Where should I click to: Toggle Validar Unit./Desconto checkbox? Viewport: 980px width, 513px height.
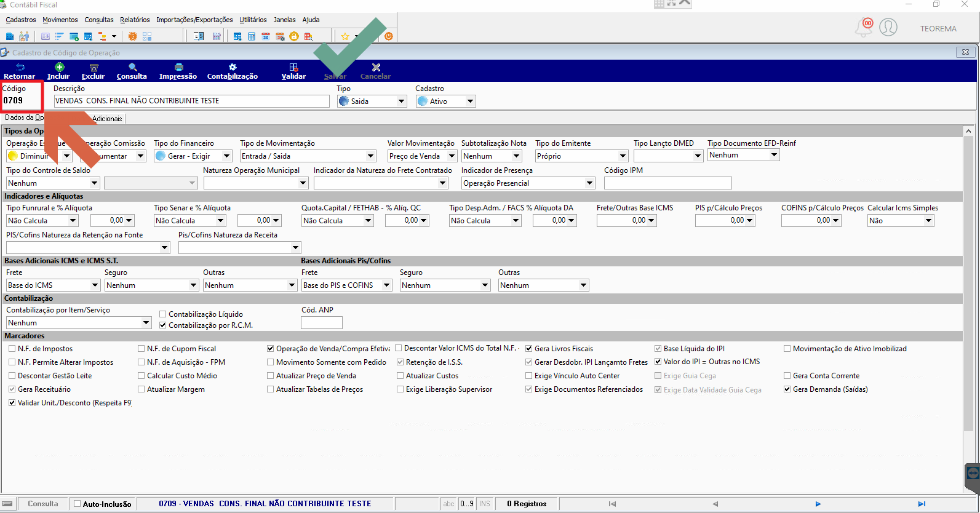pyautogui.click(x=12, y=403)
